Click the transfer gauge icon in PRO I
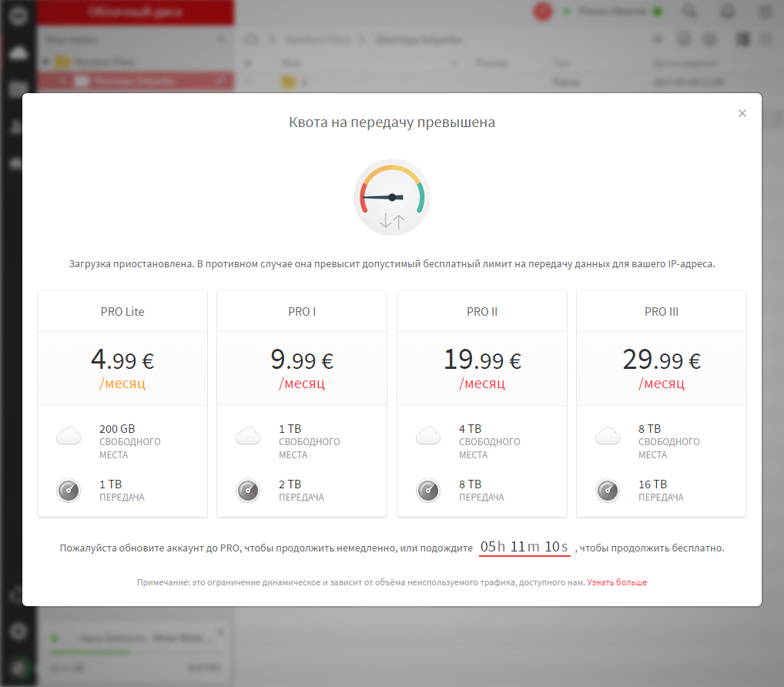 (248, 491)
